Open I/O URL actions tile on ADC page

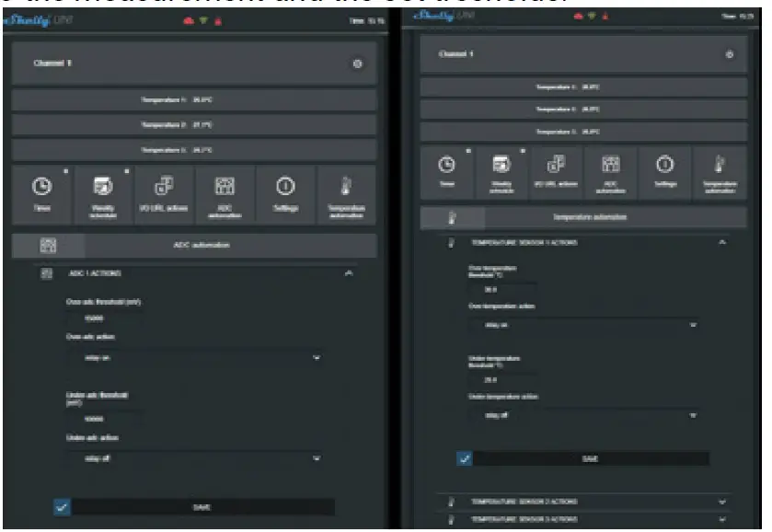pyautogui.click(x=164, y=195)
